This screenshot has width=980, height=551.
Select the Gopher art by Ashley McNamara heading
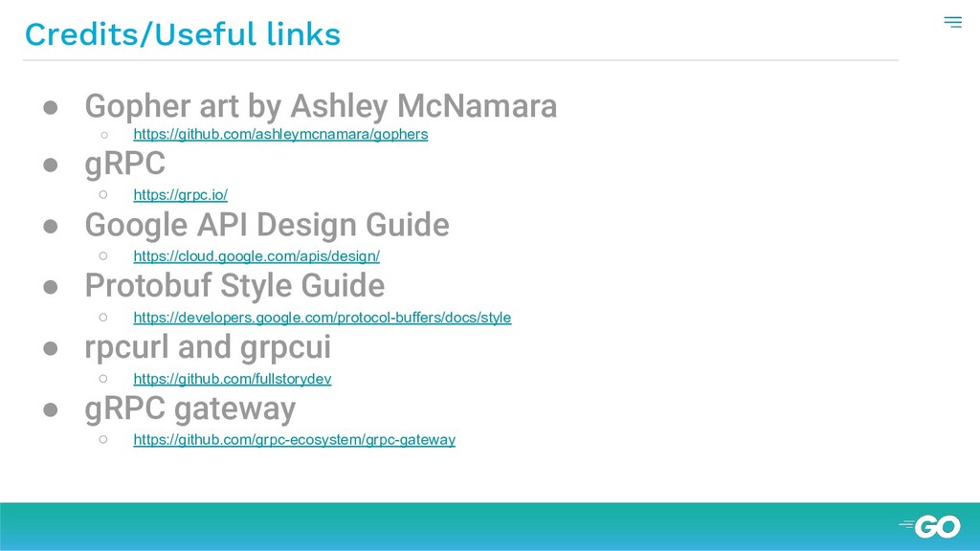(x=321, y=105)
